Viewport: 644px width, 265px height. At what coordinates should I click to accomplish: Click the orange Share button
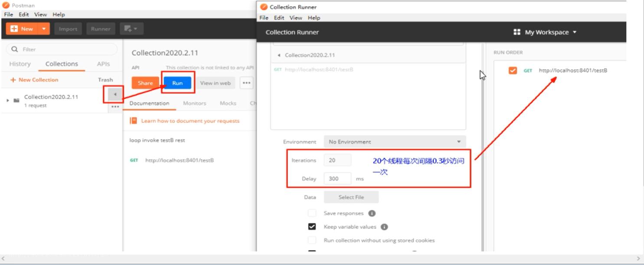[145, 83]
